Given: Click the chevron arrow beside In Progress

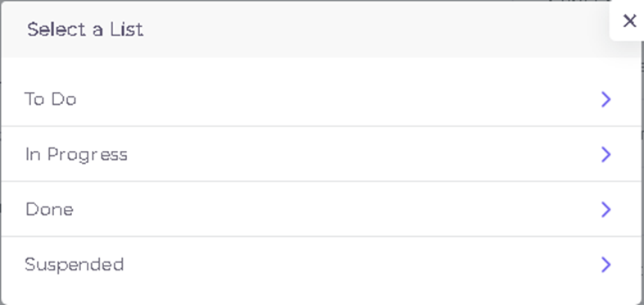Looking at the screenshot, I should point(606,155).
